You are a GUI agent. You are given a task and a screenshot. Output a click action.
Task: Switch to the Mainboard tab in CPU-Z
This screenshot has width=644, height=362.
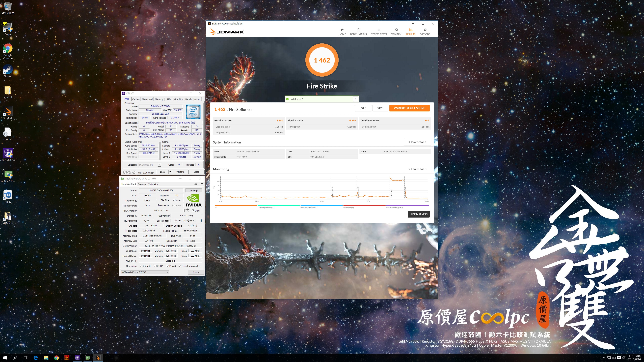click(147, 99)
